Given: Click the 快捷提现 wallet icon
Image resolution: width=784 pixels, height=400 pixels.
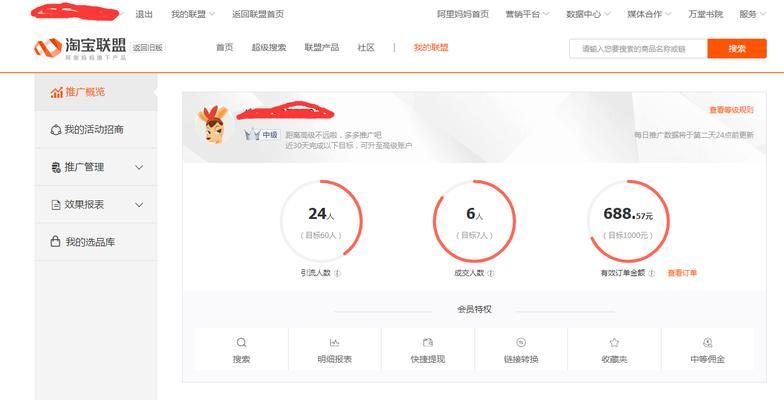Looking at the screenshot, I should [x=428, y=342].
